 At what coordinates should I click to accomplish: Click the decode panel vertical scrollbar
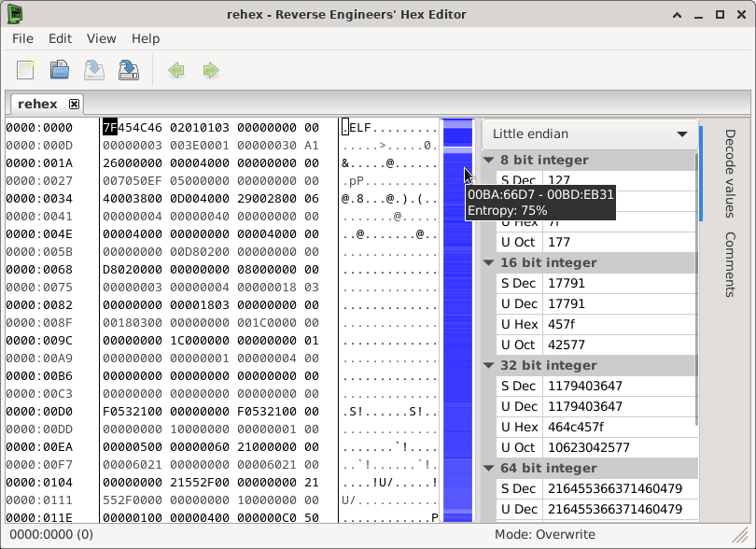(696, 289)
